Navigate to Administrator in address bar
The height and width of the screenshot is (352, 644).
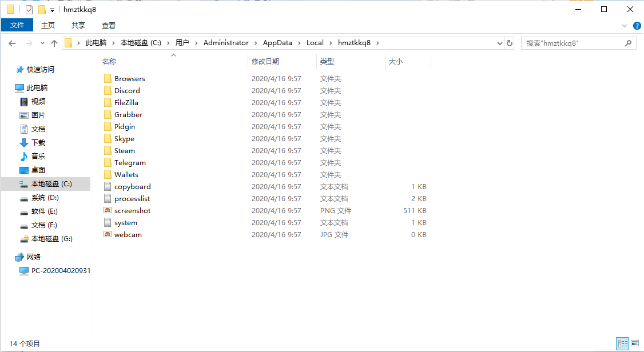[226, 43]
